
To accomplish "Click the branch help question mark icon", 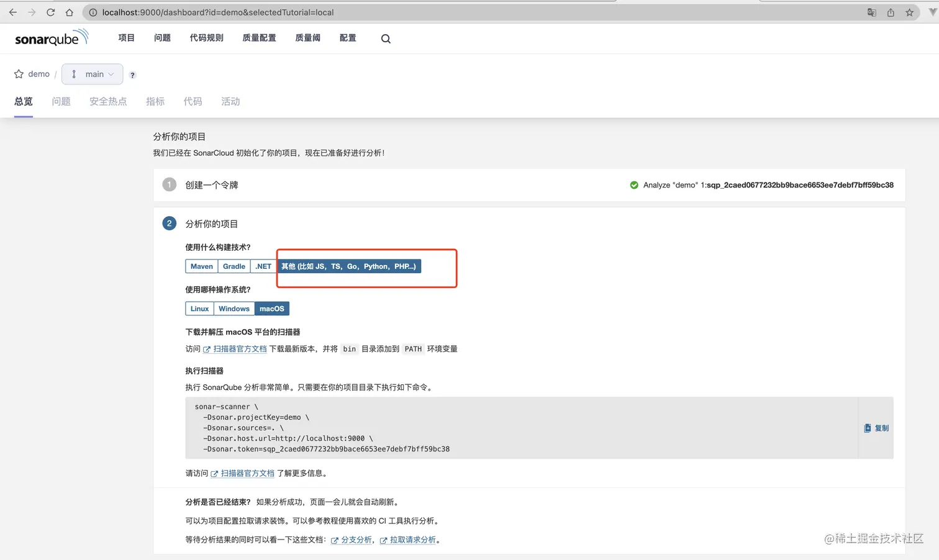I will pyautogui.click(x=132, y=75).
